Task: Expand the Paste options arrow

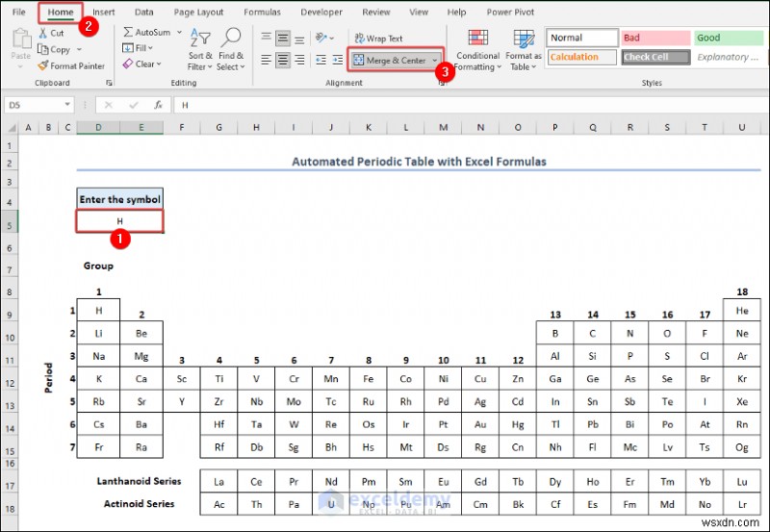Action: click(x=20, y=66)
